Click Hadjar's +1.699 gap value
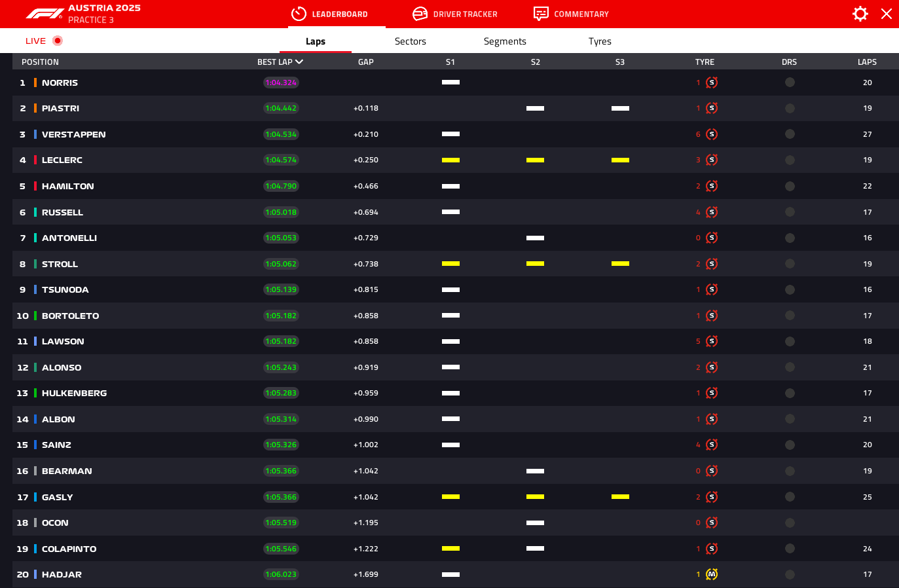 366,574
